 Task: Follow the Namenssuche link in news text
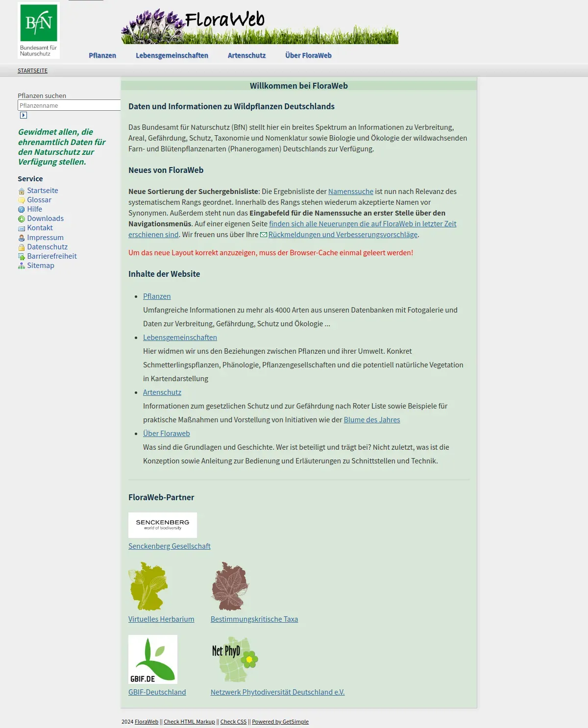click(x=351, y=192)
